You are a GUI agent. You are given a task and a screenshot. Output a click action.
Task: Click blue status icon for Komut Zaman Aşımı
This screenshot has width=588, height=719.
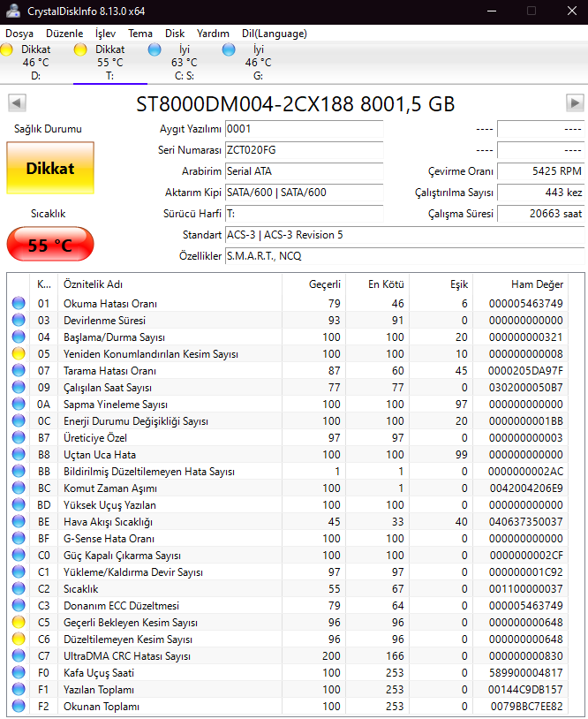coord(19,488)
